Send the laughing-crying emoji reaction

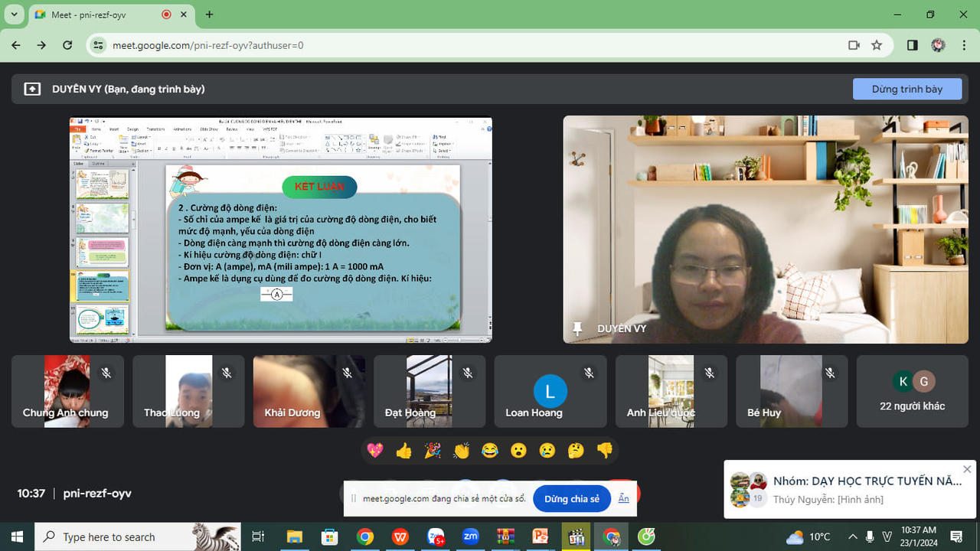click(x=490, y=451)
